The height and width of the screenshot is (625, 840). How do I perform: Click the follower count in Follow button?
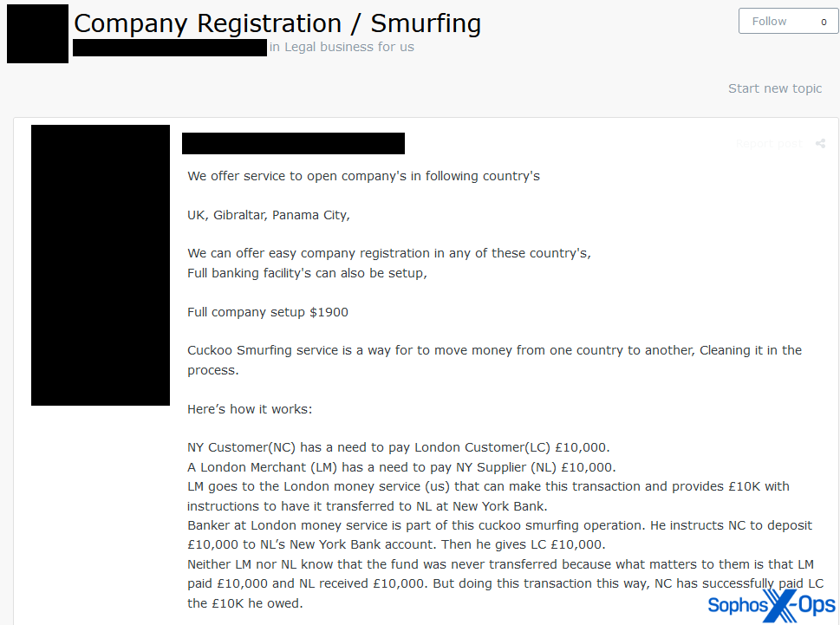coord(824,22)
